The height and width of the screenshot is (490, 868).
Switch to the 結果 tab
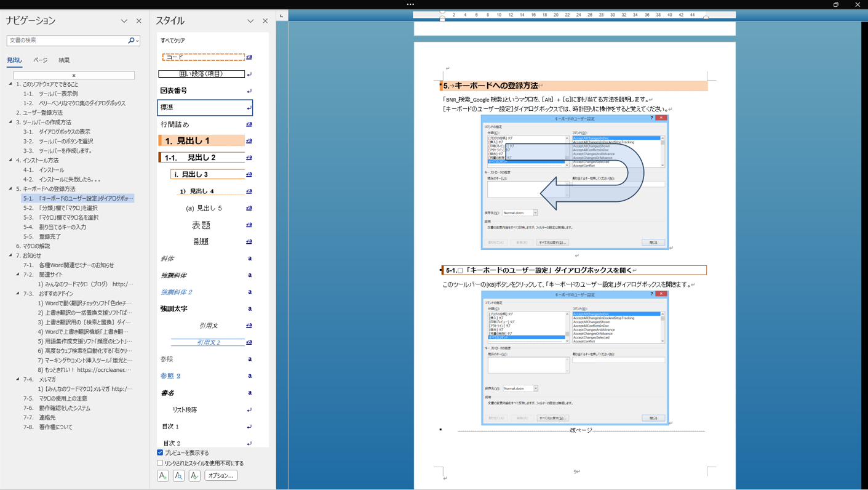pyautogui.click(x=64, y=60)
